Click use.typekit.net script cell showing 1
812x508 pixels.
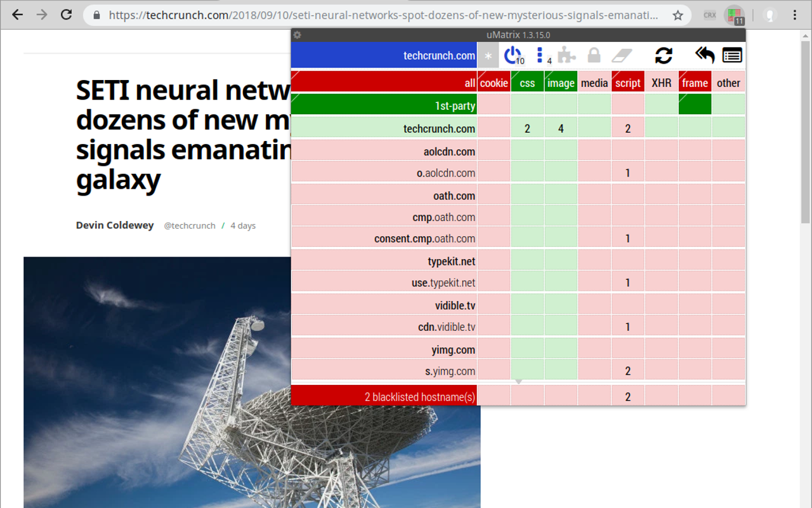click(628, 282)
